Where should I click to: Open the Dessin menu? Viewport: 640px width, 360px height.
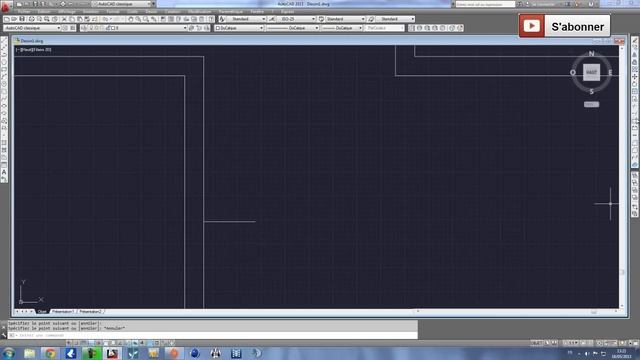pos(151,11)
